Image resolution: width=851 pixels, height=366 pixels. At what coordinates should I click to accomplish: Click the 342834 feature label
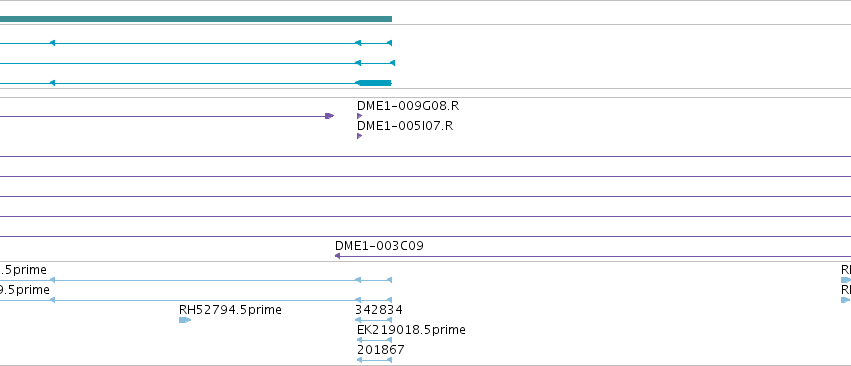(x=378, y=310)
